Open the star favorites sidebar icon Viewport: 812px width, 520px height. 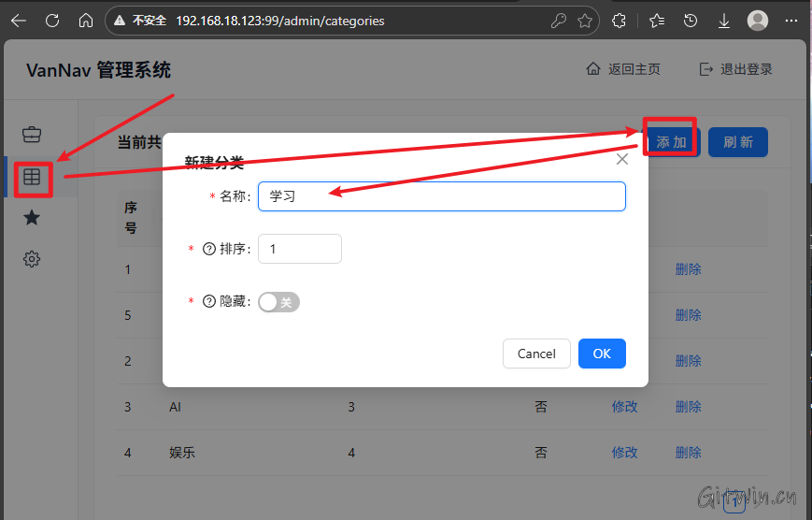pos(32,218)
